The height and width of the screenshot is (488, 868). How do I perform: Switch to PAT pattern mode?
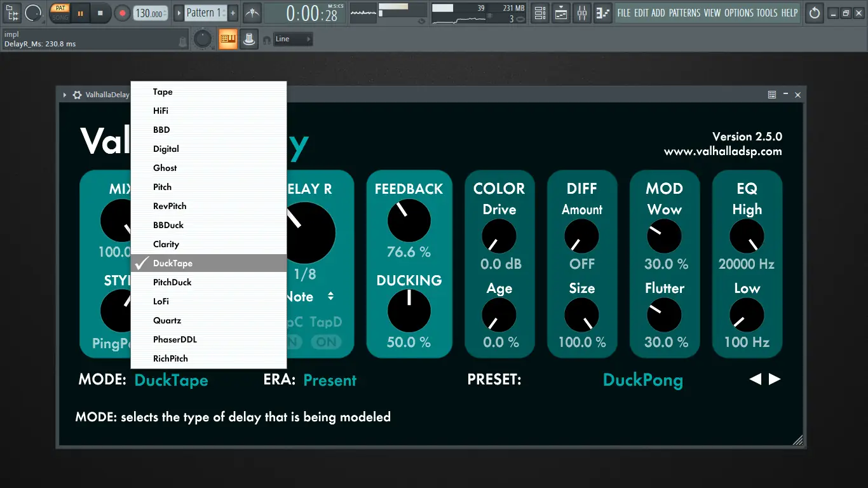pyautogui.click(x=60, y=8)
